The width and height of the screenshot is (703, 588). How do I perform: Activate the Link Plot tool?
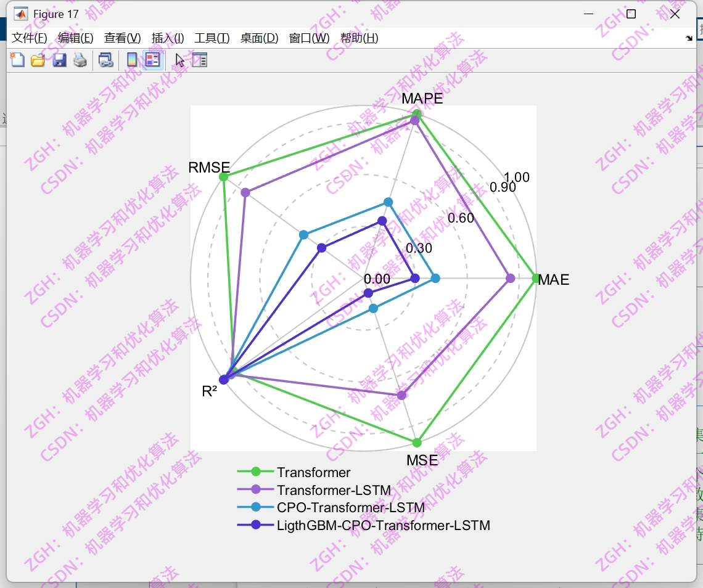click(105, 60)
